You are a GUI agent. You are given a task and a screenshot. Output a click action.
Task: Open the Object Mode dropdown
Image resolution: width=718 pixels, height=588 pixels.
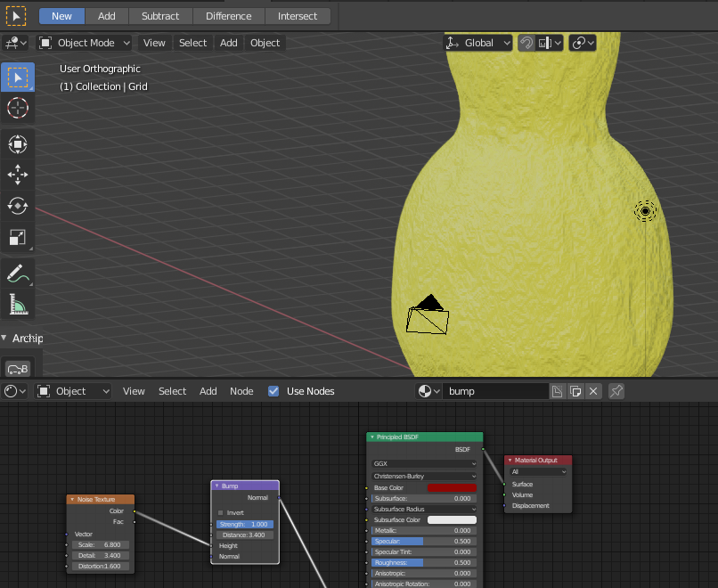click(x=85, y=43)
